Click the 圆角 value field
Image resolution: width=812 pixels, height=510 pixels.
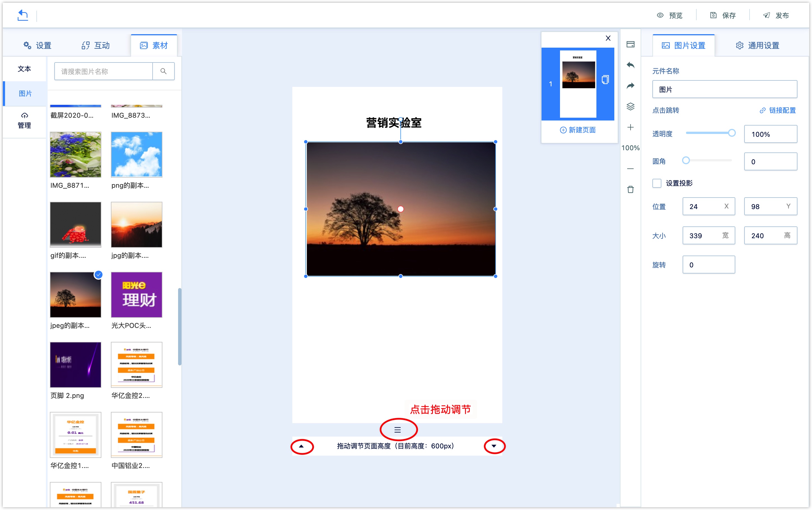tap(770, 162)
